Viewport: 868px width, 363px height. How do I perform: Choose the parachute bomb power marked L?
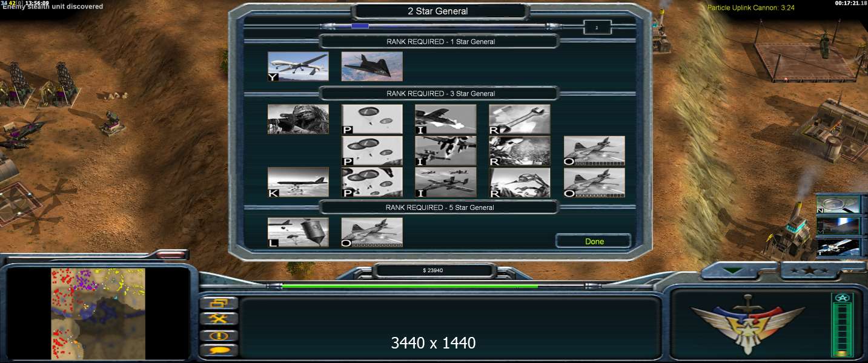point(298,232)
